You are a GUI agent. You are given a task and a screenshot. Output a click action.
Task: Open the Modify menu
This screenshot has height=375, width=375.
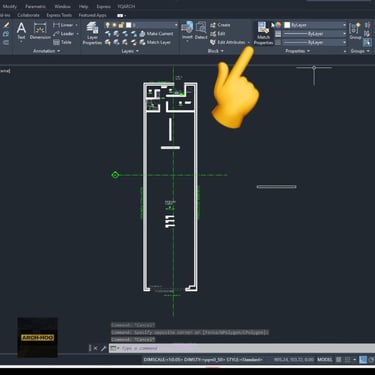pos(9,6)
